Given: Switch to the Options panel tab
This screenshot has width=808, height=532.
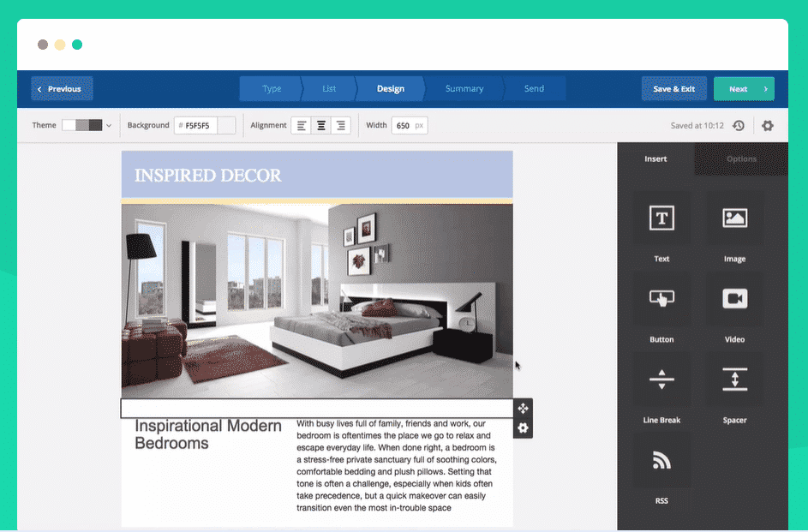Looking at the screenshot, I should pyautogui.click(x=741, y=158).
